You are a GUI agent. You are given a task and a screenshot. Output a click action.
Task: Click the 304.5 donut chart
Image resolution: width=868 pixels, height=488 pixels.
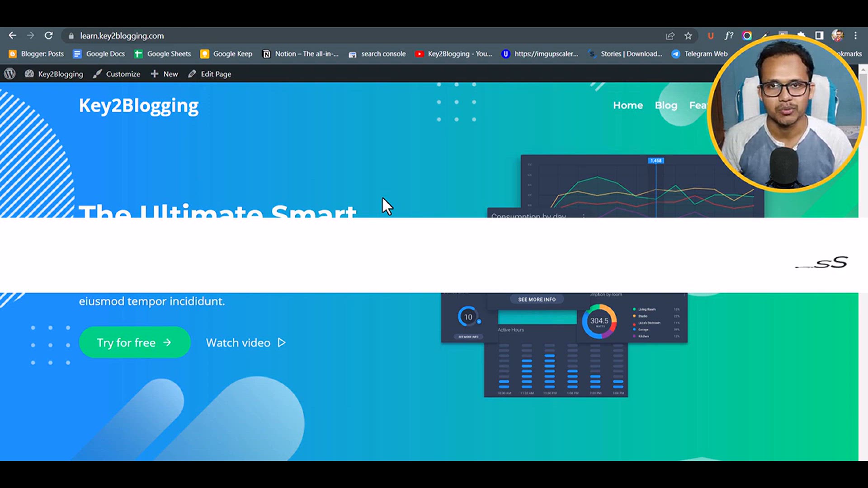(599, 321)
